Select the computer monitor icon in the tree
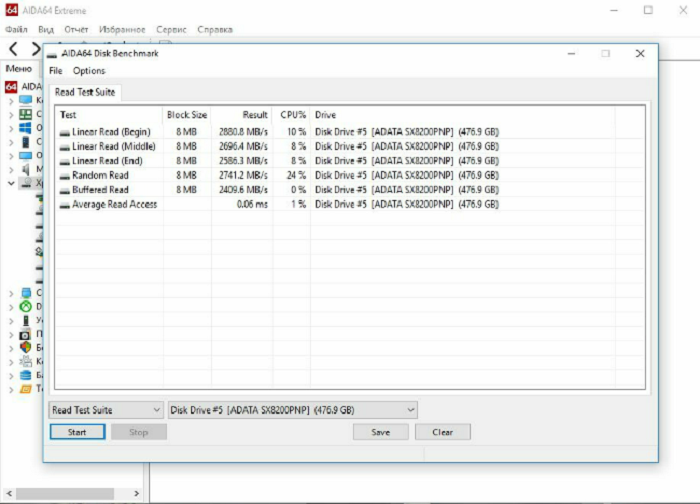 (25, 100)
